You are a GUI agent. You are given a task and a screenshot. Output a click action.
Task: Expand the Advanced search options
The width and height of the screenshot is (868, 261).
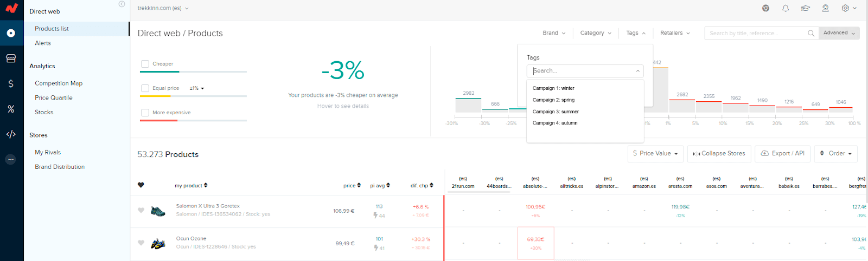[x=839, y=33]
